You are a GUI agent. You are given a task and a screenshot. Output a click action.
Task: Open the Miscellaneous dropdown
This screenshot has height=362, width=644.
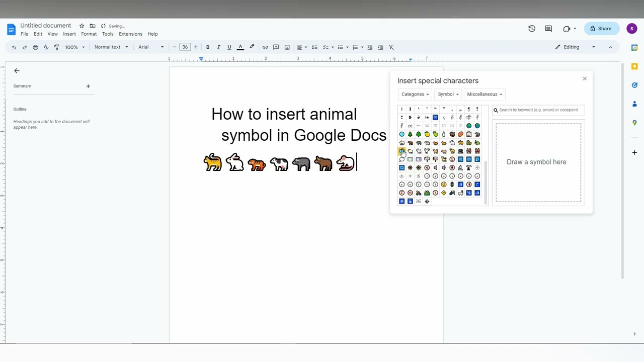[485, 94]
